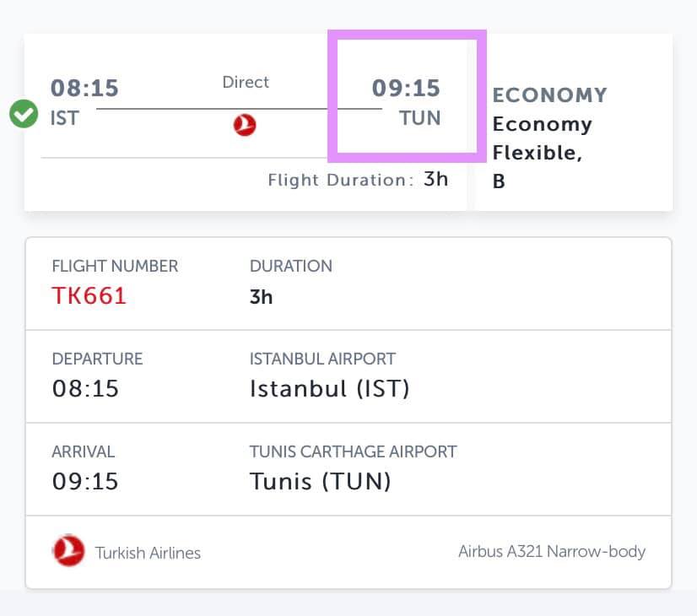The height and width of the screenshot is (616, 697).
Task: Click the DURATION 3h value in details
Action: tap(261, 297)
